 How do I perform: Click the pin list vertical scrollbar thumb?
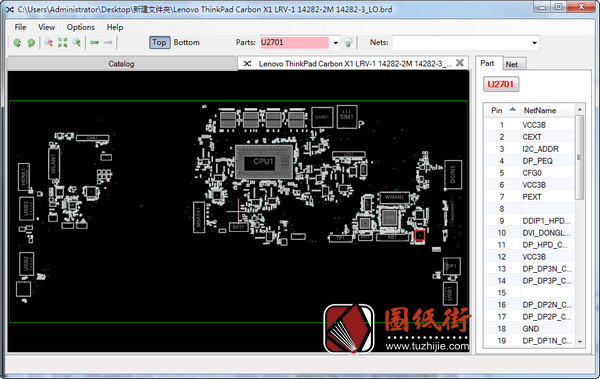[579, 157]
